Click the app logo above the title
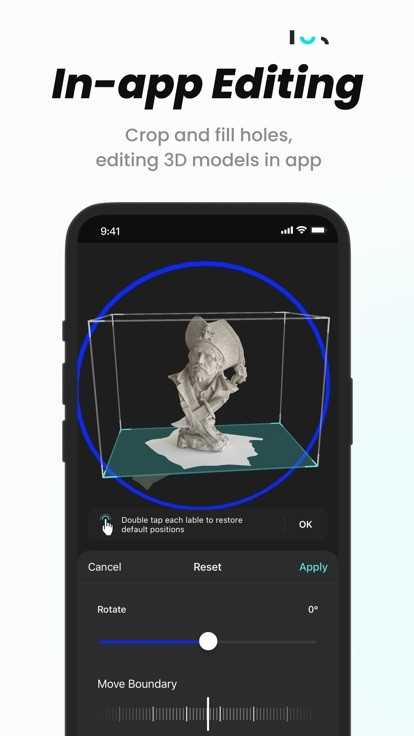The image size is (414, 736). (x=309, y=38)
